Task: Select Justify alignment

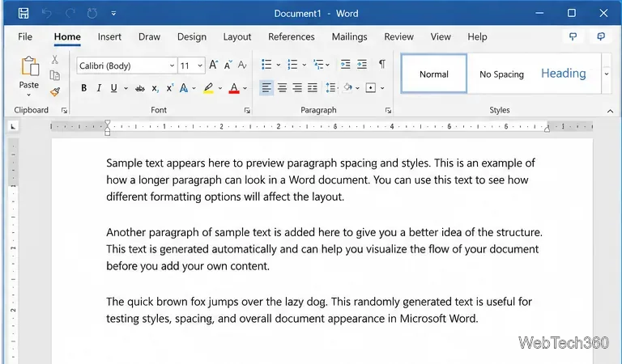Action: (313, 87)
